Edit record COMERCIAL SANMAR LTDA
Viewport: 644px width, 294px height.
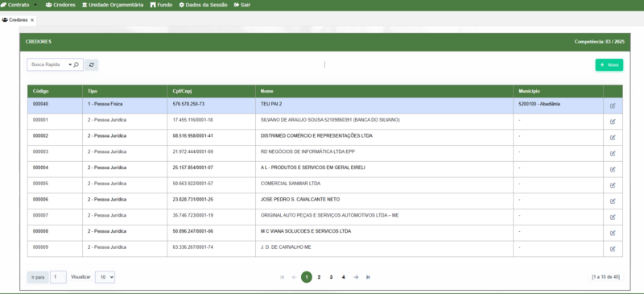(613, 185)
